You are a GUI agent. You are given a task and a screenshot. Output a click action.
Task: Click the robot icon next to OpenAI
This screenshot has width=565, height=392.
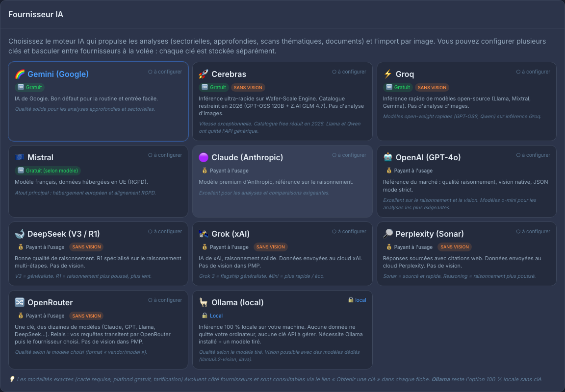coord(388,157)
